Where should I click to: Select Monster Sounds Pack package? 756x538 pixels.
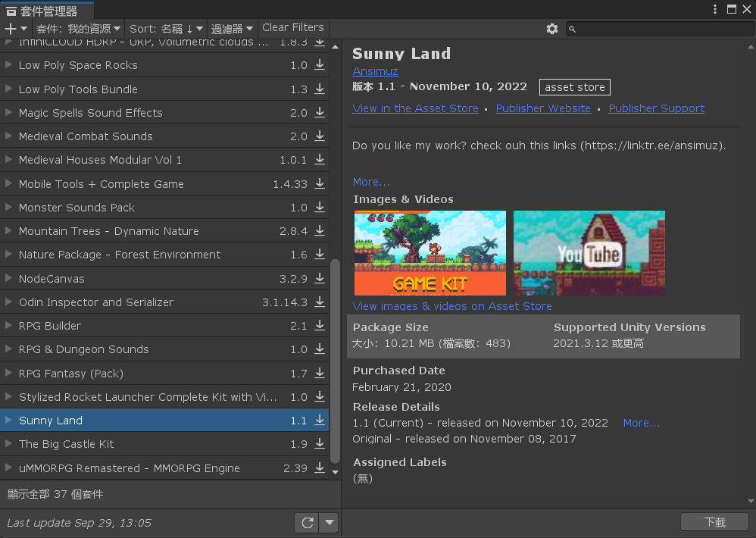coord(164,208)
